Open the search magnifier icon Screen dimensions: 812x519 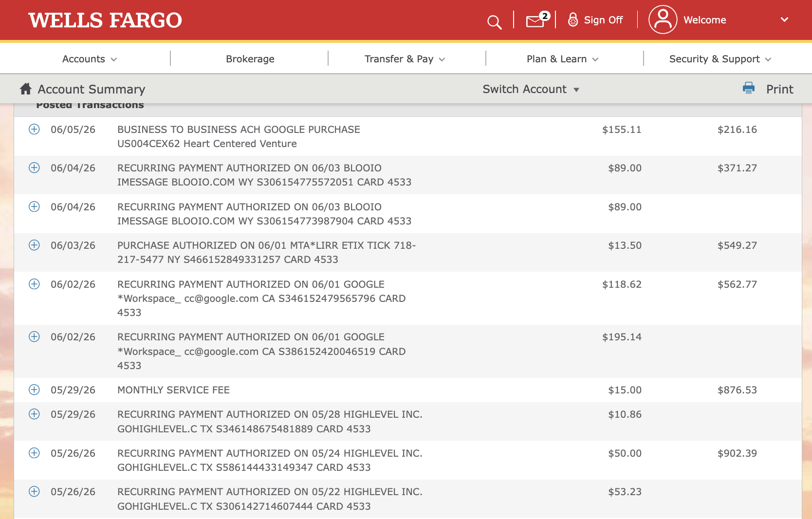click(x=494, y=22)
